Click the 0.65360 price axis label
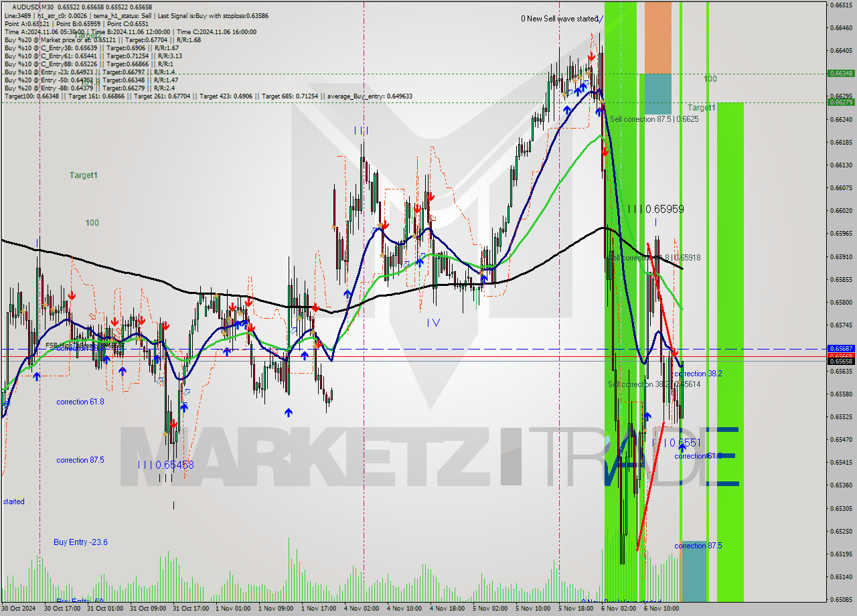Image resolution: width=857 pixels, height=616 pixels. (x=841, y=485)
